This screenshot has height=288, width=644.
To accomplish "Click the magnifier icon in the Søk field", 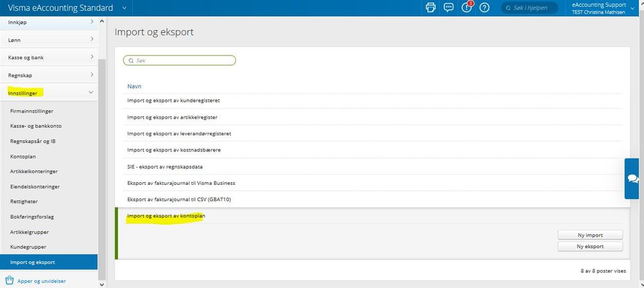I will coord(131,61).
